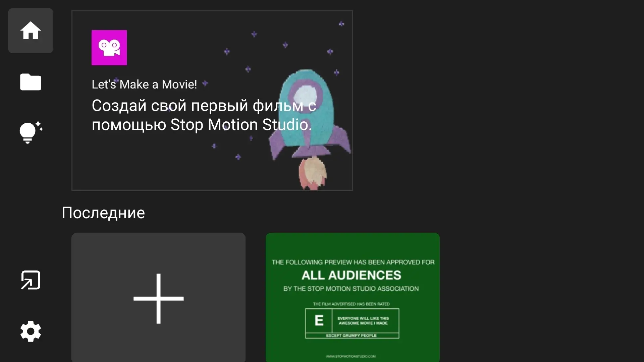
Task: Tap the www.stopmotionstudio.com text on thumbnail
Action: [351, 356]
